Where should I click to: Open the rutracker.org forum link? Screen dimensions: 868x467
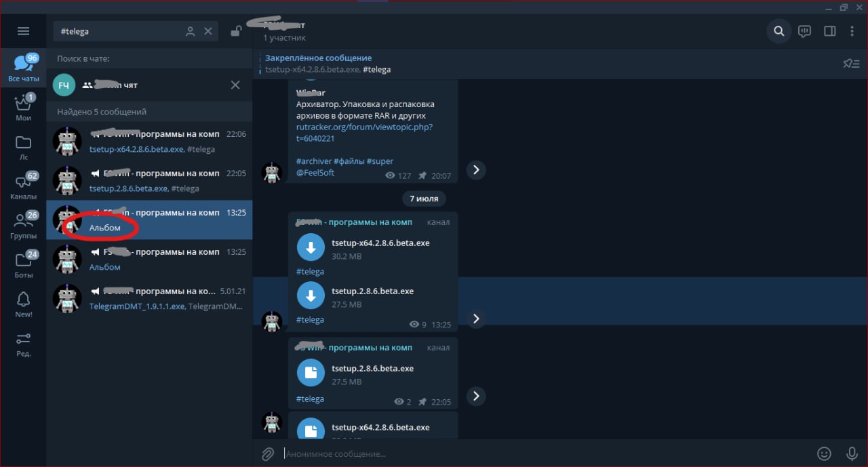tap(364, 132)
